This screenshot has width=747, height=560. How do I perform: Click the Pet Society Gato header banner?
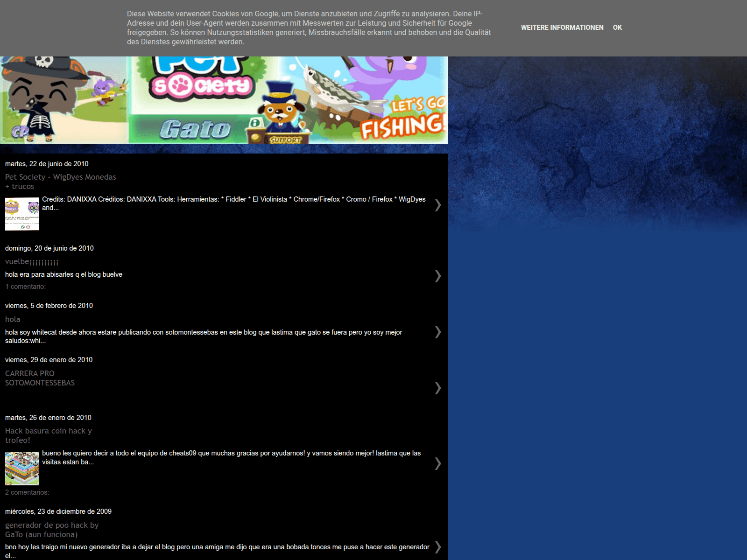[224, 100]
